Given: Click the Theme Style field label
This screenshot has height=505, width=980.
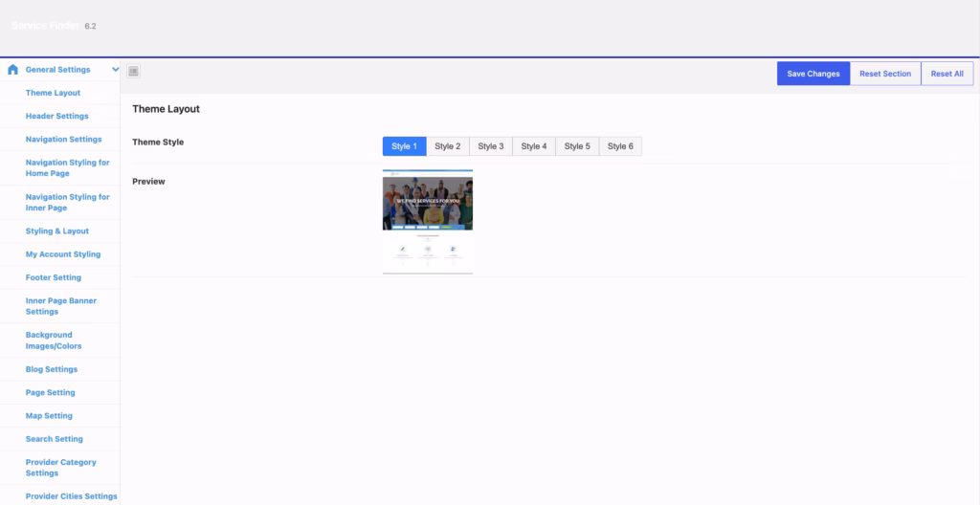Looking at the screenshot, I should click(x=158, y=142).
